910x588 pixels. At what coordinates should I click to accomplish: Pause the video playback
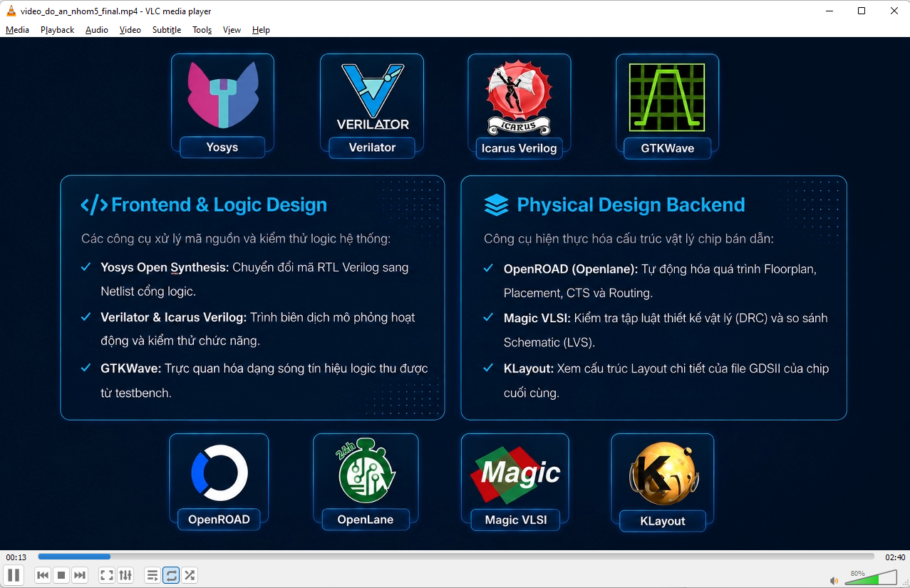pyautogui.click(x=14, y=575)
